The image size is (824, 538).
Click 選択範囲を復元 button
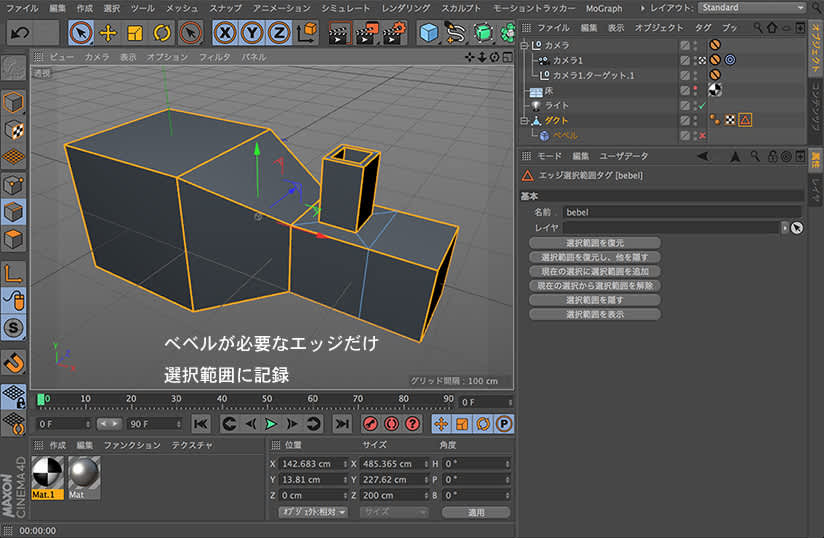tap(595, 243)
